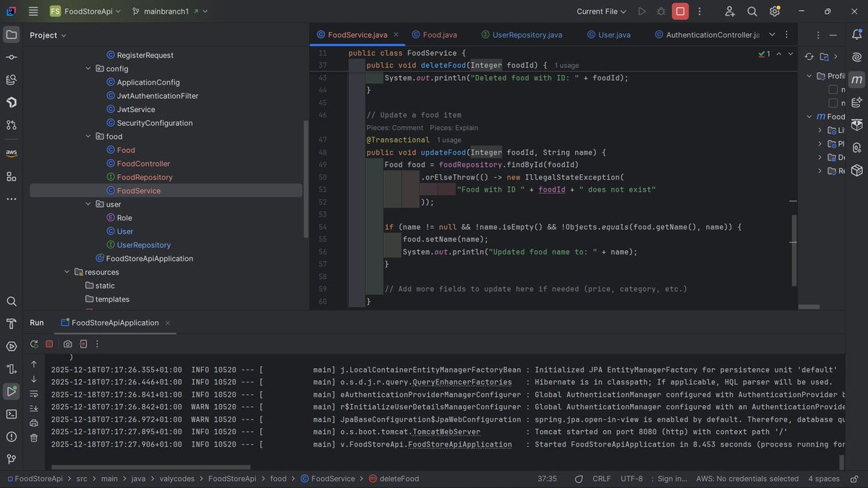Image resolution: width=868 pixels, height=488 pixels.
Task: Show hidden editor tabs list
Action: (772, 35)
